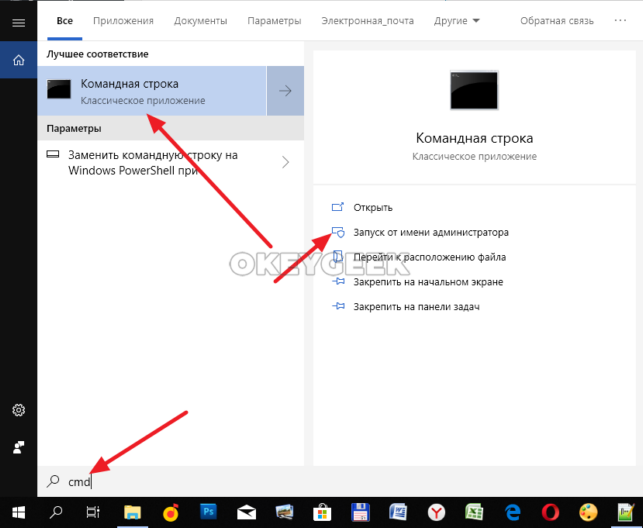
Task: Click Классическое приложение text in preview pane
Action: 474,157
